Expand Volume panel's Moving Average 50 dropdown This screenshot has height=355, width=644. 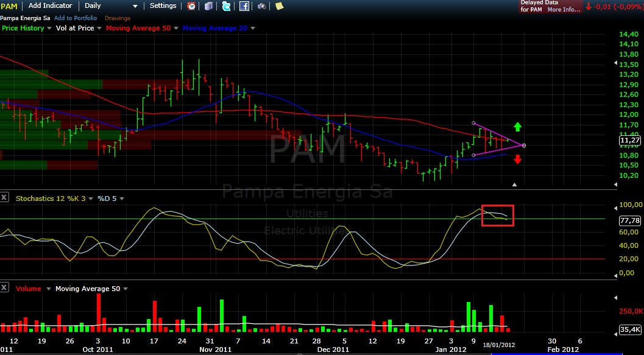(126, 289)
